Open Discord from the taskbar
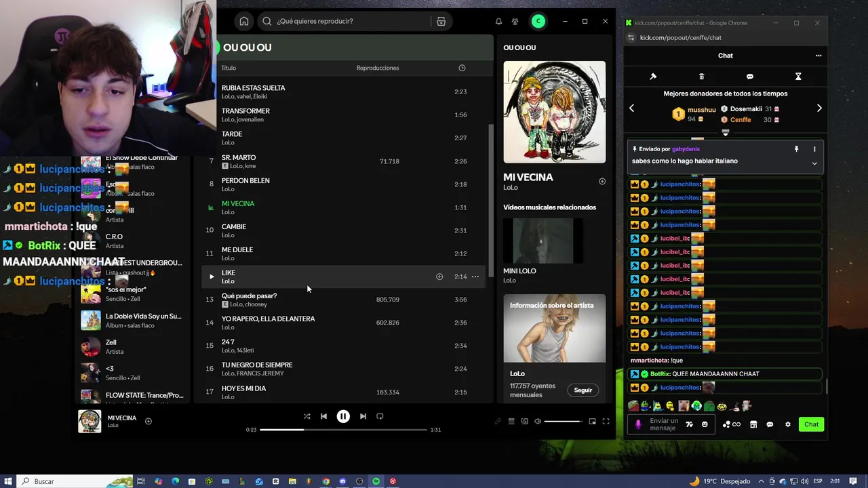Viewport: 868px width, 488px height. pyautogui.click(x=342, y=481)
